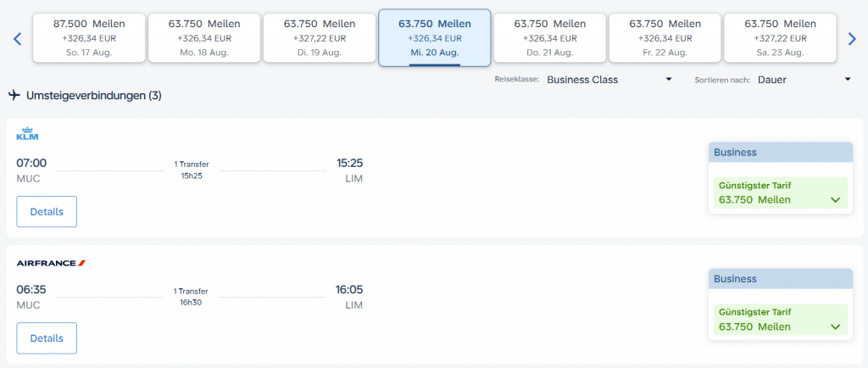Open Details for the Air France flight
This screenshot has width=868, height=368.
pyautogui.click(x=47, y=338)
